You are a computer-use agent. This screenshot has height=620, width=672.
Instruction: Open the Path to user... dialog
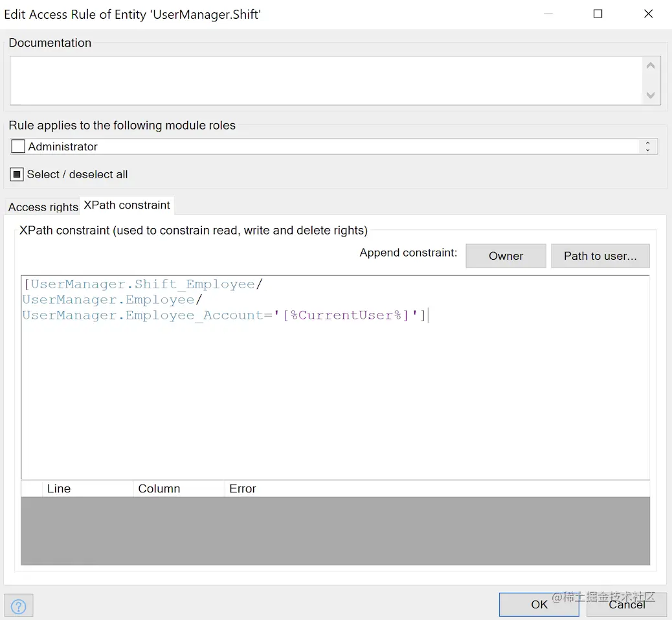(x=600, y=256)
